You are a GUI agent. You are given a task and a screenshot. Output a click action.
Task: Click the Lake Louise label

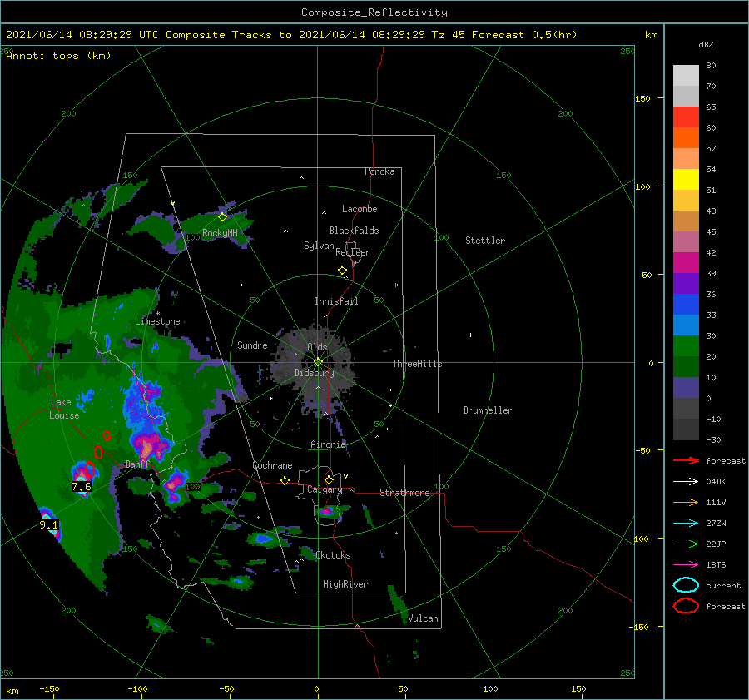tap(64, 409)
